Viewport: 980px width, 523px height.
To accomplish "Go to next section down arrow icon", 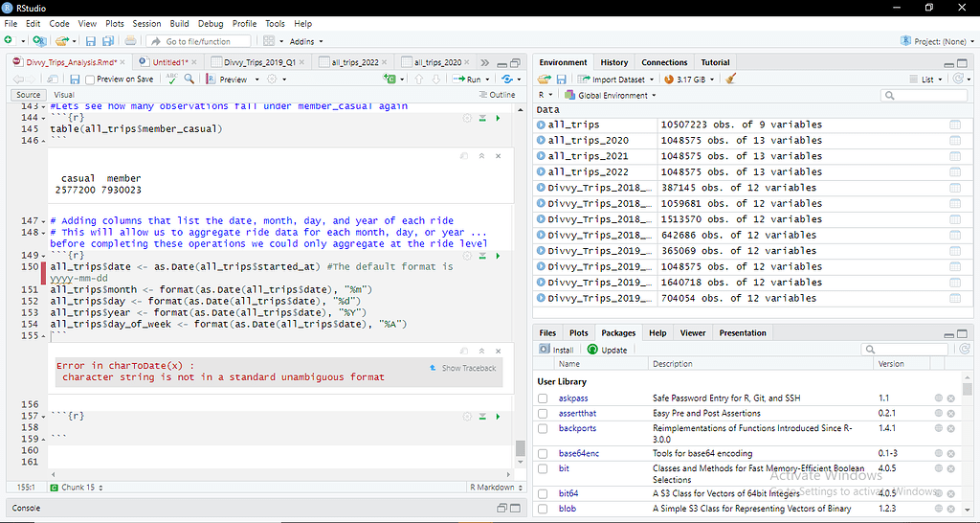I will tap(436, 80).
